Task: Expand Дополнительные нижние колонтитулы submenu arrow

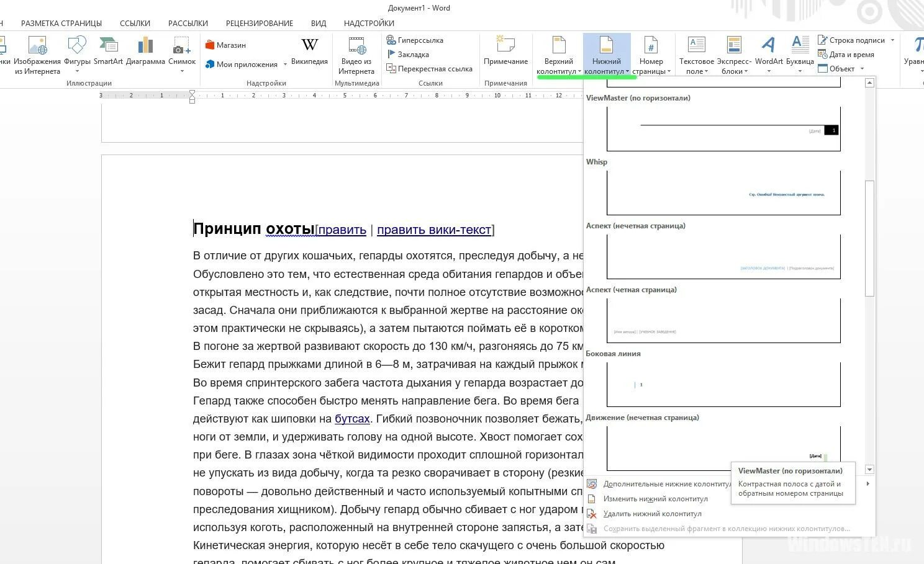Action: [x=867, y=484]
